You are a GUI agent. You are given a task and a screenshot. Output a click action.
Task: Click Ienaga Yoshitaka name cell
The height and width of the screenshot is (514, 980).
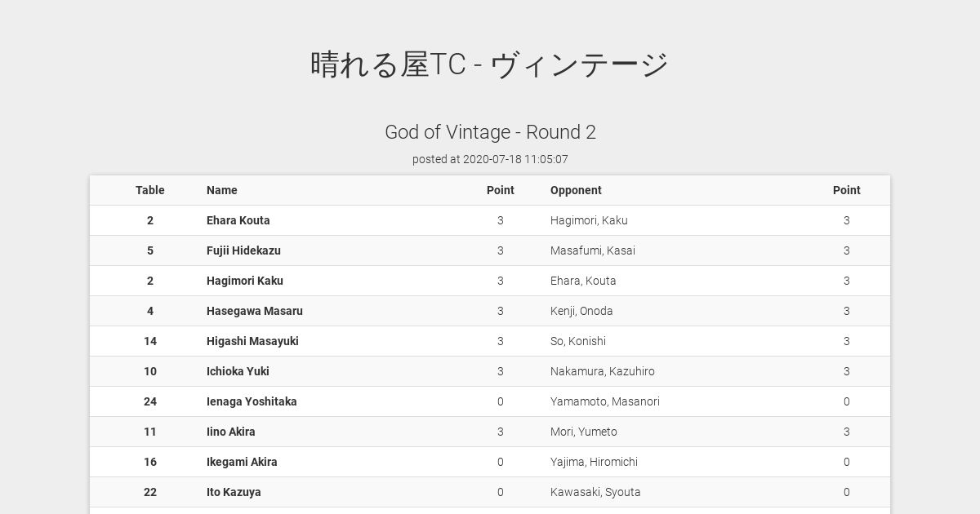252,401
